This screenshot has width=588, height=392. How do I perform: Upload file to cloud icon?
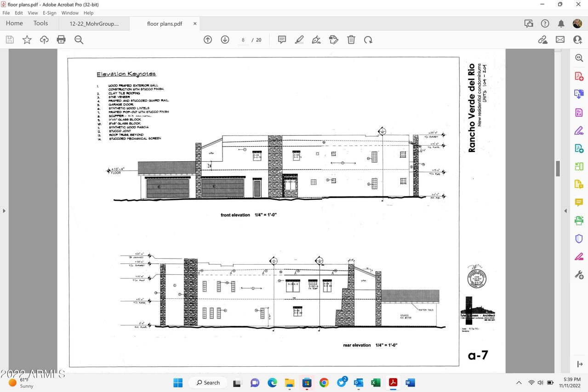(x=44, y=40)
